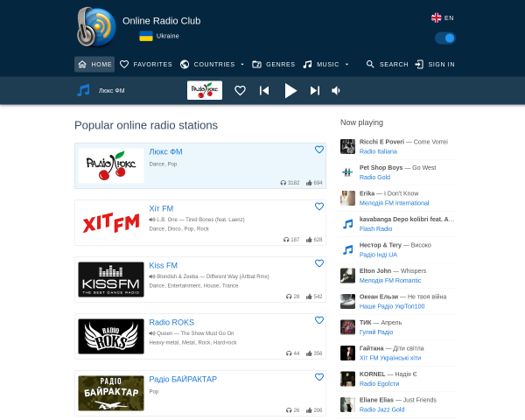Open Мелодія FM Romantic link
This screenshot has width=525, height=420.
(390, 280)
